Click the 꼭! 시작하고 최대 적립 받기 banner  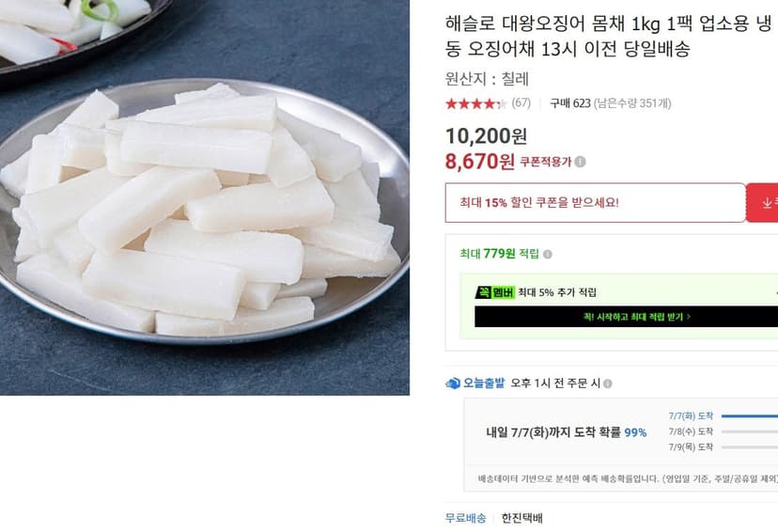[626, 317]
